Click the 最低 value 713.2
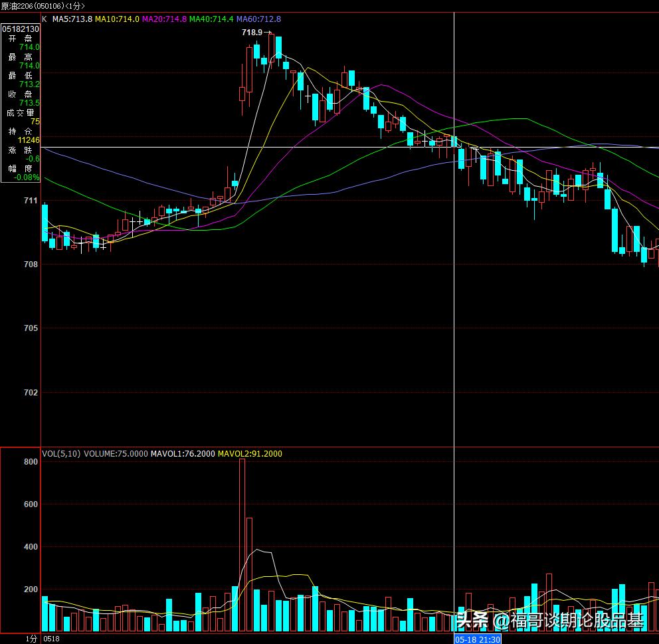The width and height of the screenshot is (659, 644). tap(29, 84)
